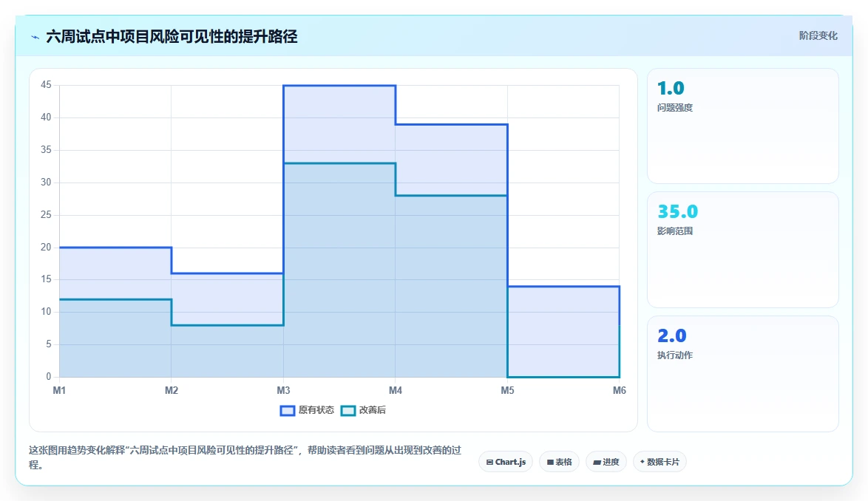Click the 改善后 teal legend swatch
This screenshot has width=868, height=501.
[347, 410]
